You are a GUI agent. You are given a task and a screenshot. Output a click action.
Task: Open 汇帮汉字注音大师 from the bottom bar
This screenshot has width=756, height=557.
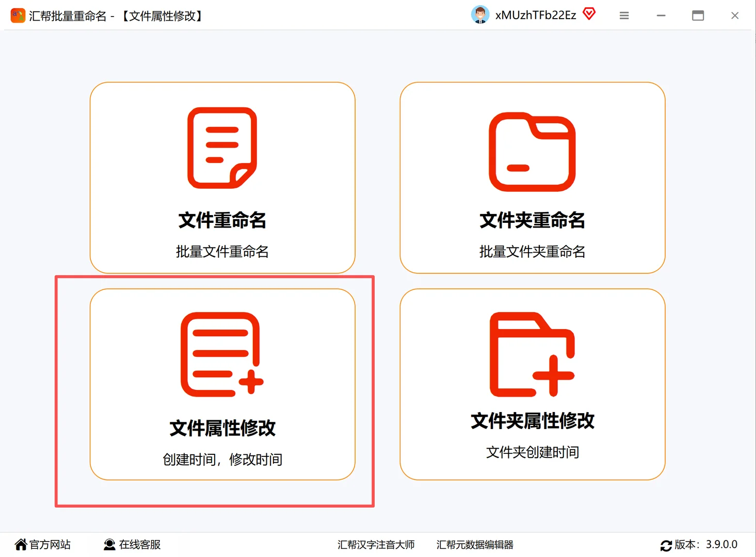(x=376, y=545)
